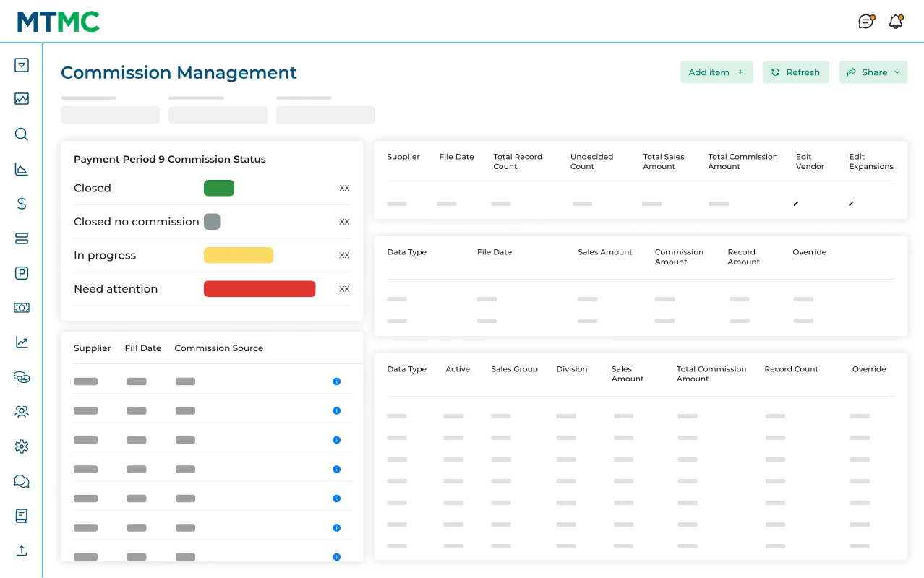Open the banknote sidebar icon
The image size is (924, 578).
22,308
